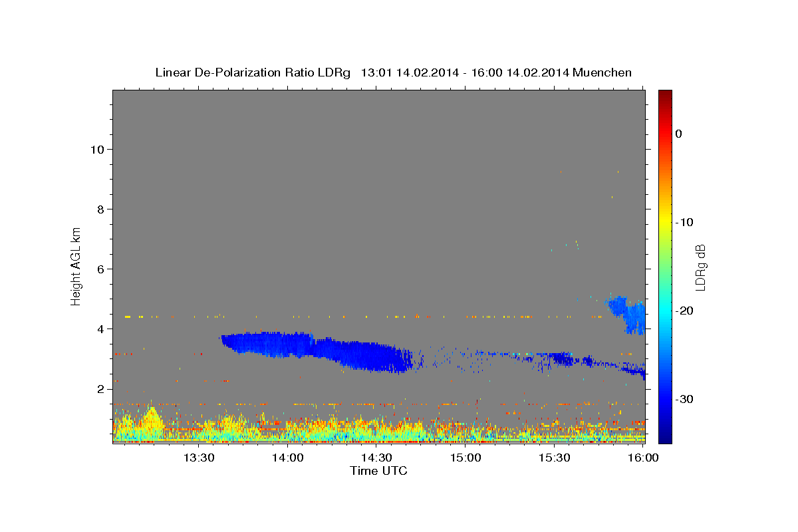Click the light blue cloud patch near 16:00
The image size is (798, 532).
pos(626,314)
